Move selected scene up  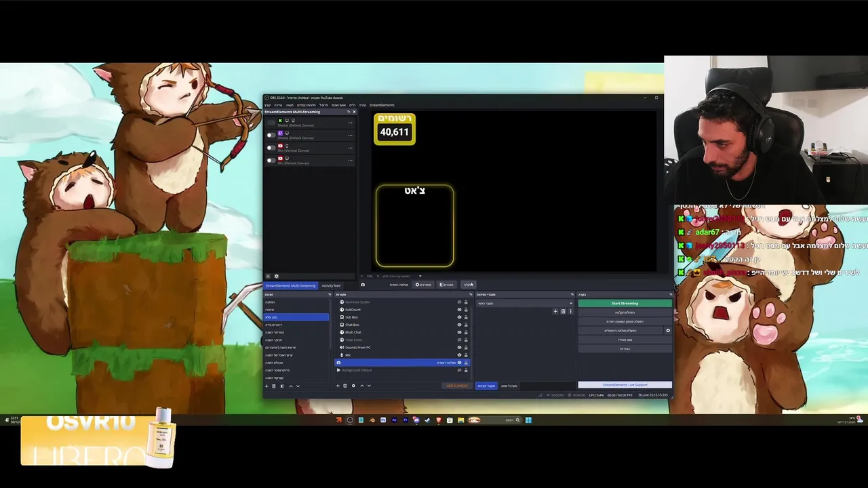(291, 386)
